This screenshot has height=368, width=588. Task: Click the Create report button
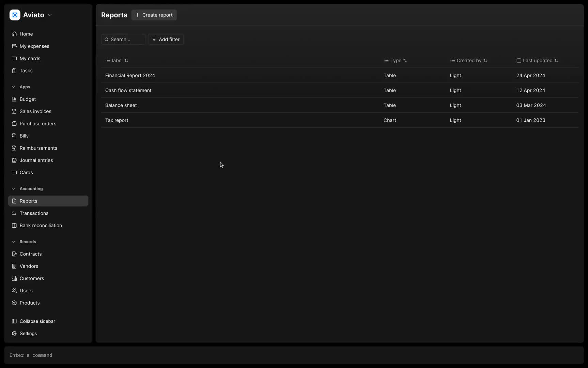154,15
